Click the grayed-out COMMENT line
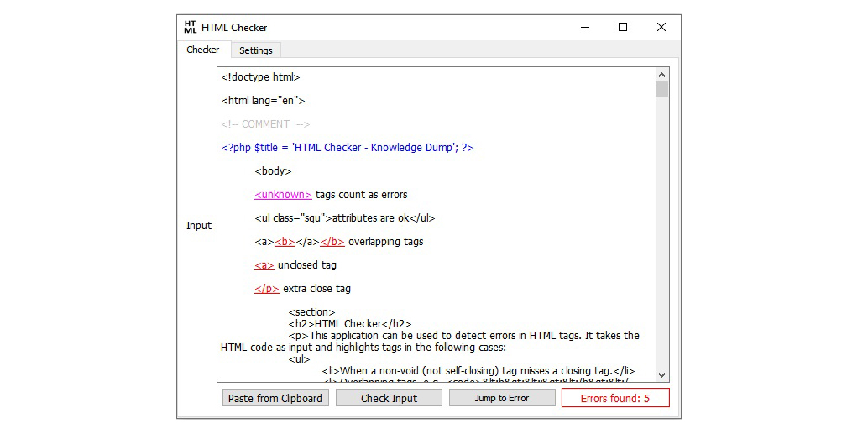This screenshot has height=434, width=868. click(x=265, y=124)
